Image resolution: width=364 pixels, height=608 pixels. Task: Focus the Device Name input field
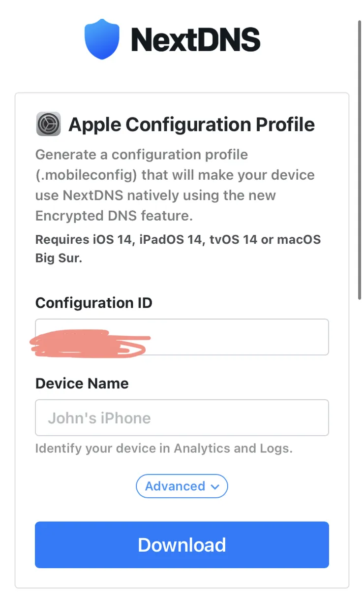click(x=182, y=417)
